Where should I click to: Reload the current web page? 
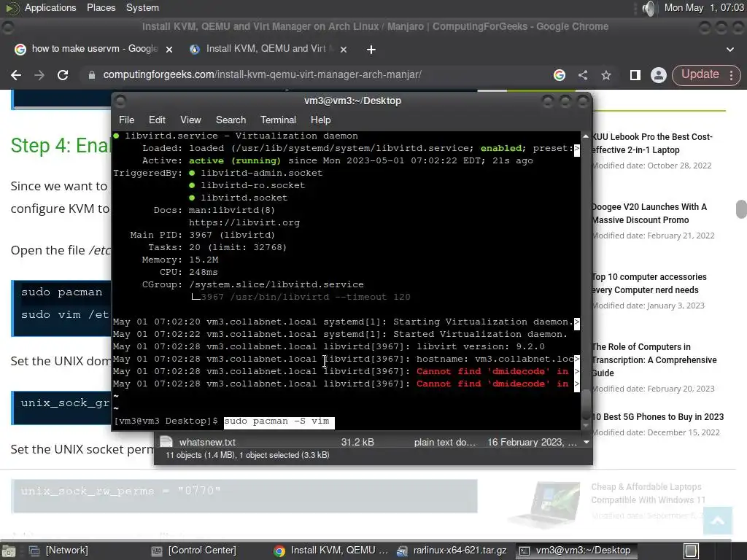pos(63,75)
